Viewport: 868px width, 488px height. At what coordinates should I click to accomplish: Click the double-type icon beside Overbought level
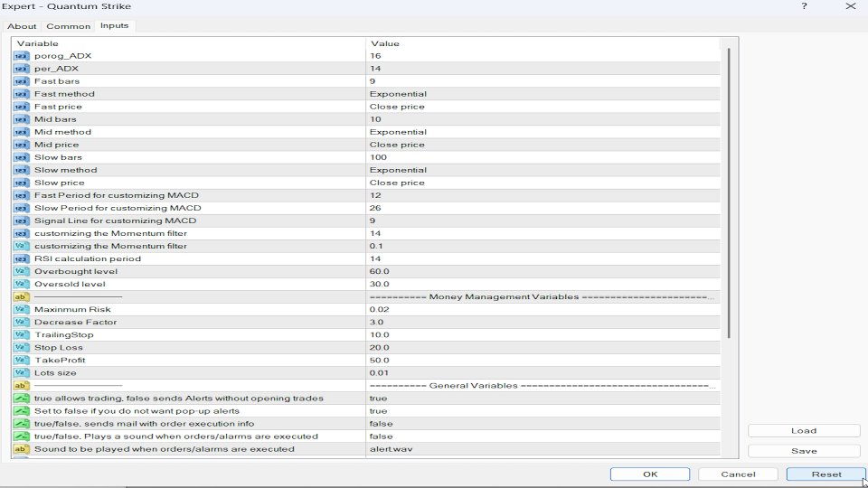21,272
